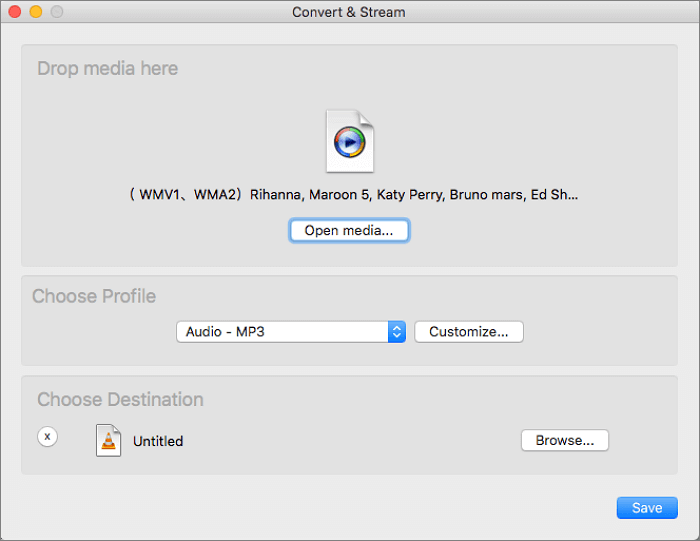Click the WMV media file icon

[349, 142]
